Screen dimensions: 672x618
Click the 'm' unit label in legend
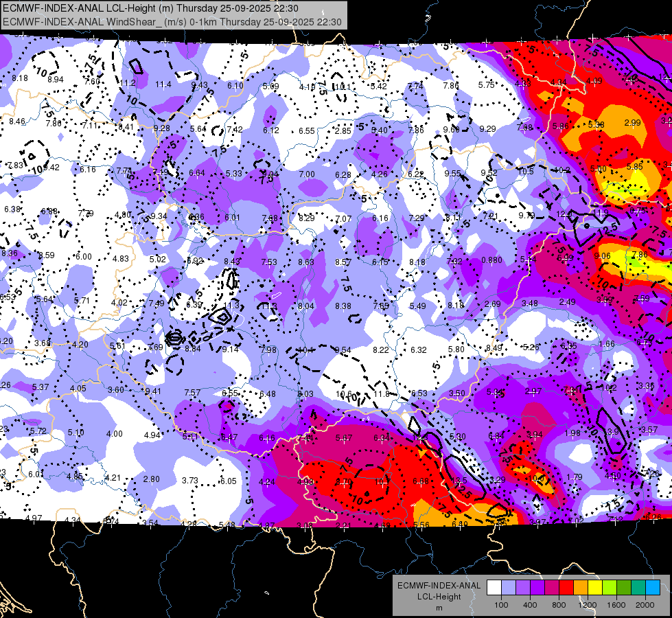(x=439, y=608)
